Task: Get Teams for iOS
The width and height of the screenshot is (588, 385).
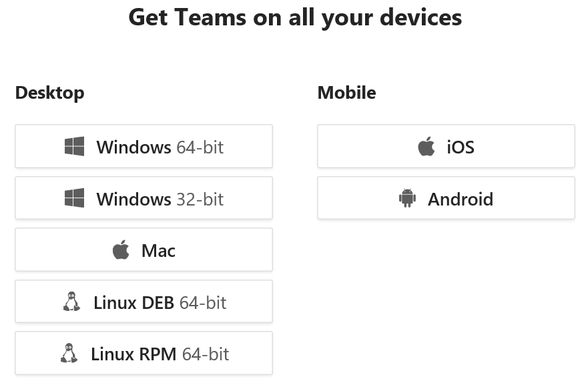Action: (446, 146)
